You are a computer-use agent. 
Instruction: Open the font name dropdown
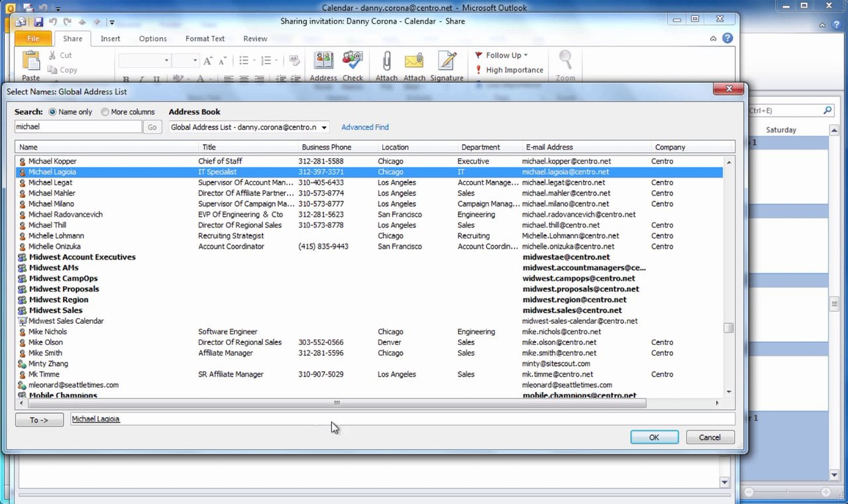click(166, 61)
